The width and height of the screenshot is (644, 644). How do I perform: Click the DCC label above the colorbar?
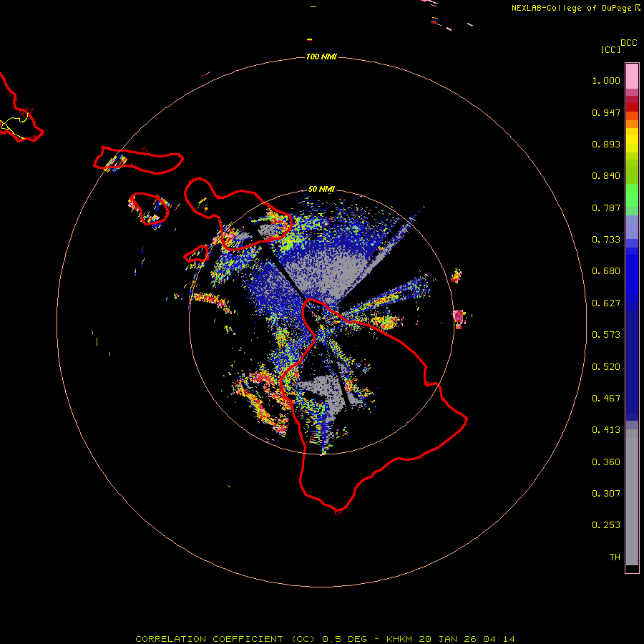(x=629, y=43)
